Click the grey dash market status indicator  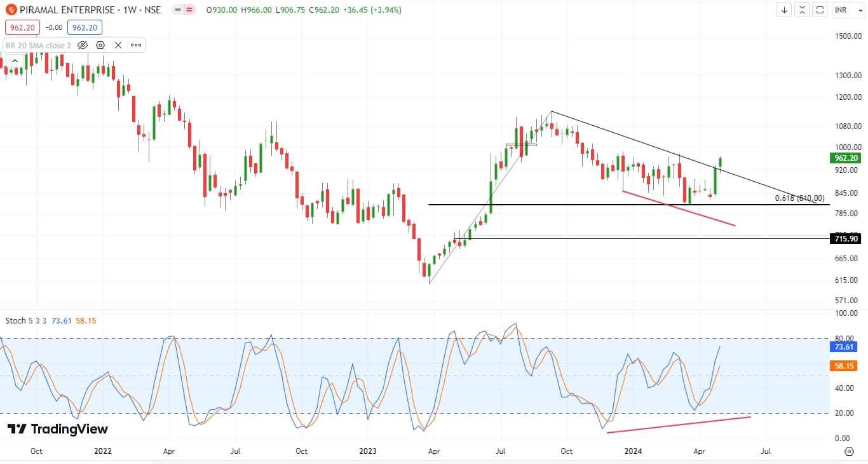177,10
